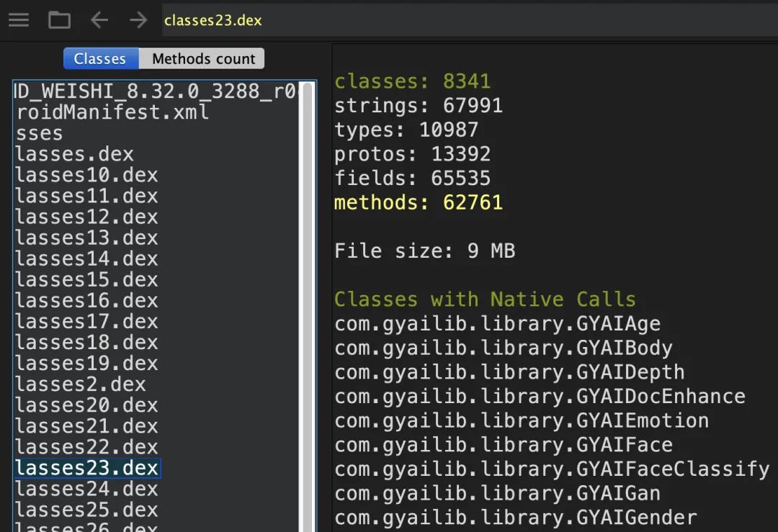Viewport: 778px width, 532px height.
Task: Select classes20.dex in the file list
Action: [86, 405]
